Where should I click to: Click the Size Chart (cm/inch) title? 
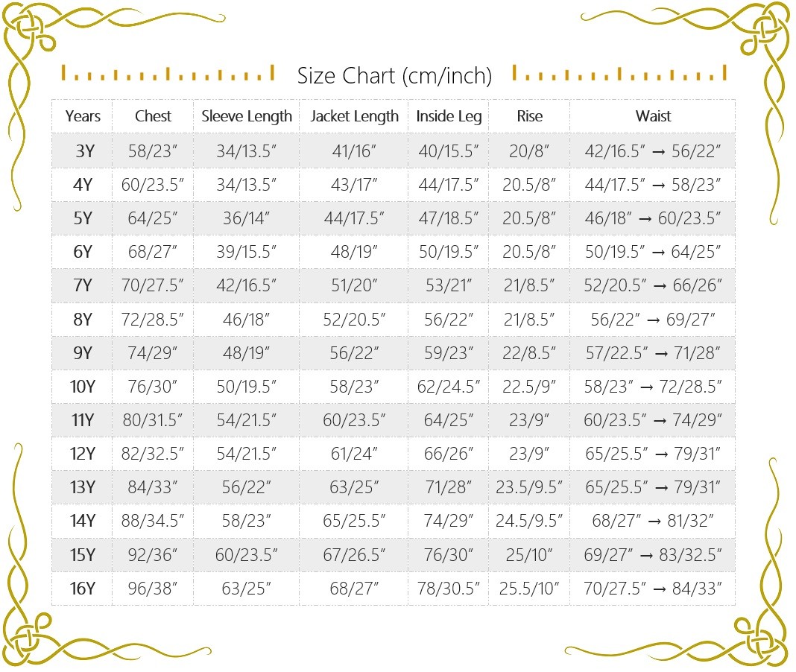tap(394, 75)
